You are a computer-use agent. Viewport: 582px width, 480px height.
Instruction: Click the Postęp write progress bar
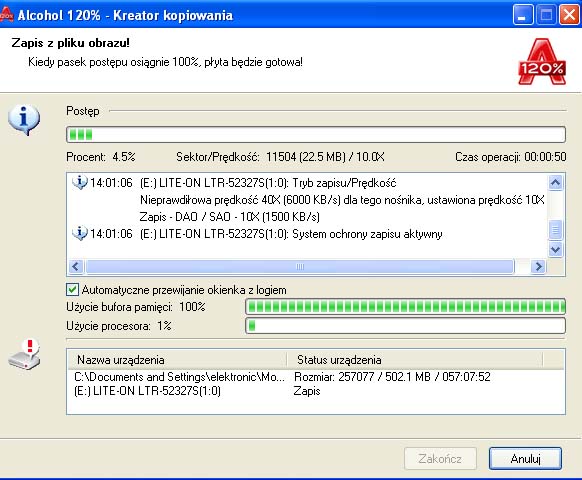[x=316, y=134]
